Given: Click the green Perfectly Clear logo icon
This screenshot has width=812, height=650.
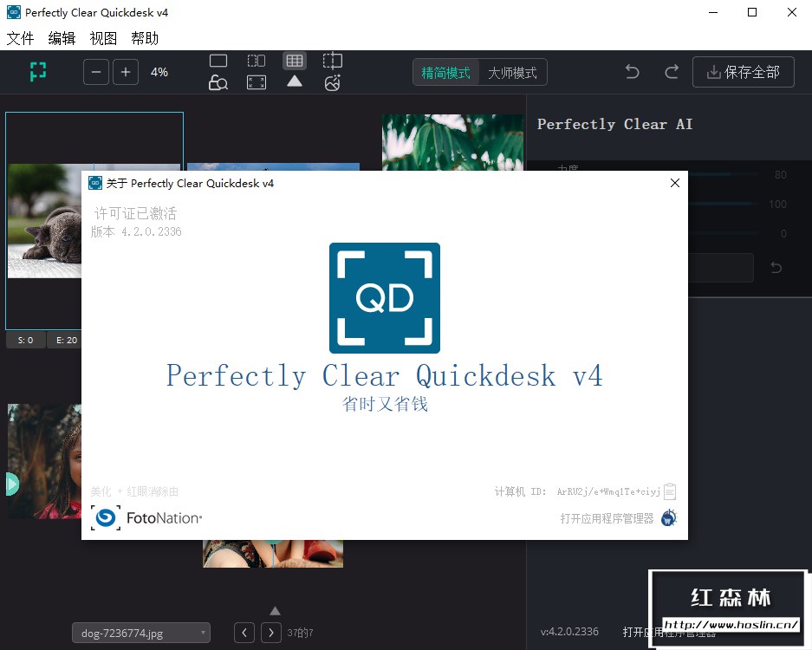Looking at the screenshot, I should point(38,72).
